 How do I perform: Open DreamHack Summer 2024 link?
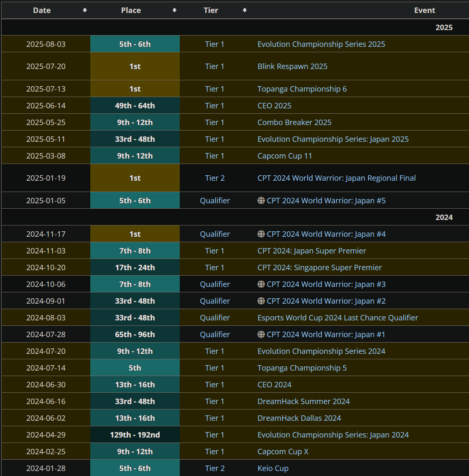tap(303, 401)
